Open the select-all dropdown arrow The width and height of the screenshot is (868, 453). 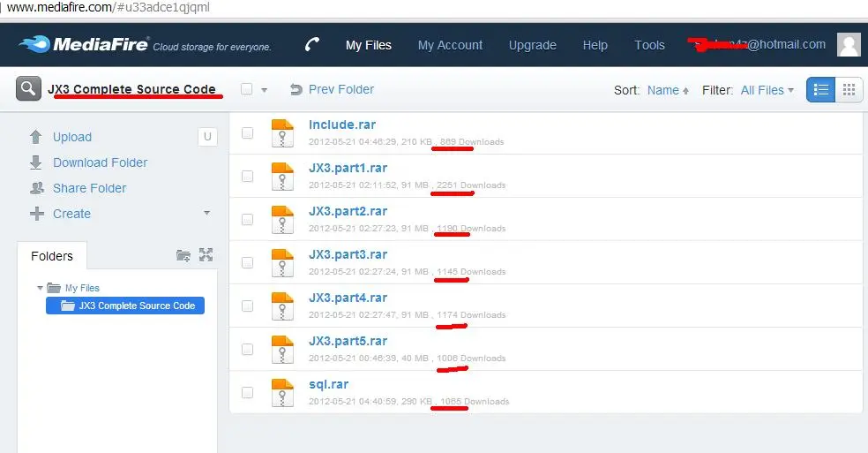[264, 90]
